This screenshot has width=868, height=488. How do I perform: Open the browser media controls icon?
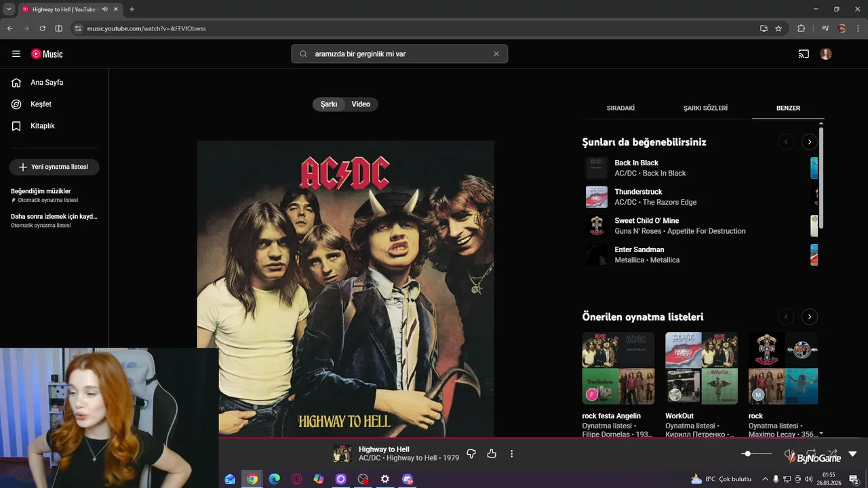click(825, 28)
